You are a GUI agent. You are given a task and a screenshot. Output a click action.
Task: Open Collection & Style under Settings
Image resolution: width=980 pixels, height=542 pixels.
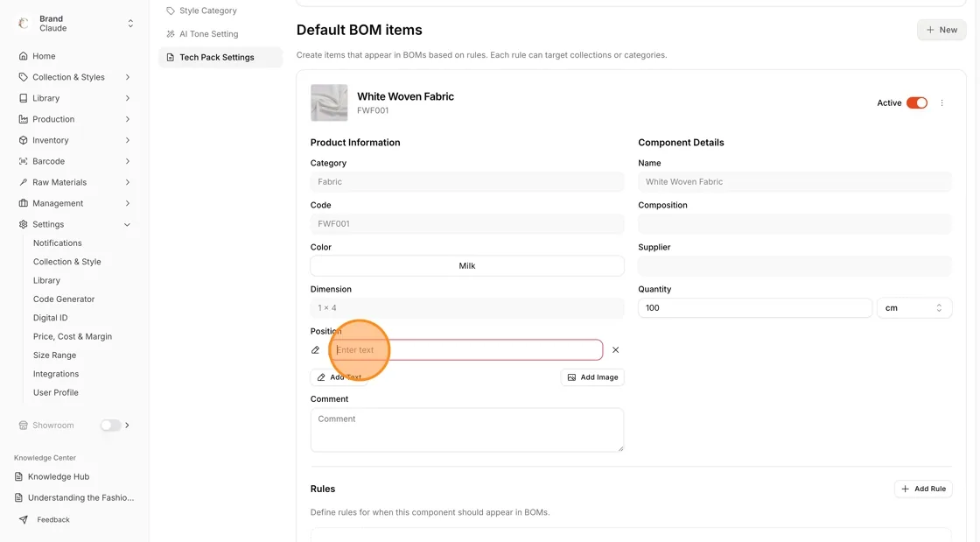pos(66,261)
